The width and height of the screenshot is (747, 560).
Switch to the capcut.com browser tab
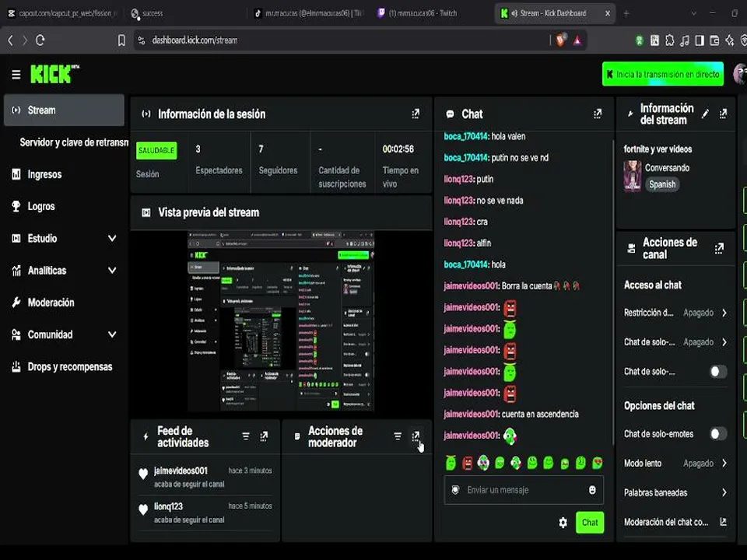click(63, 13)
